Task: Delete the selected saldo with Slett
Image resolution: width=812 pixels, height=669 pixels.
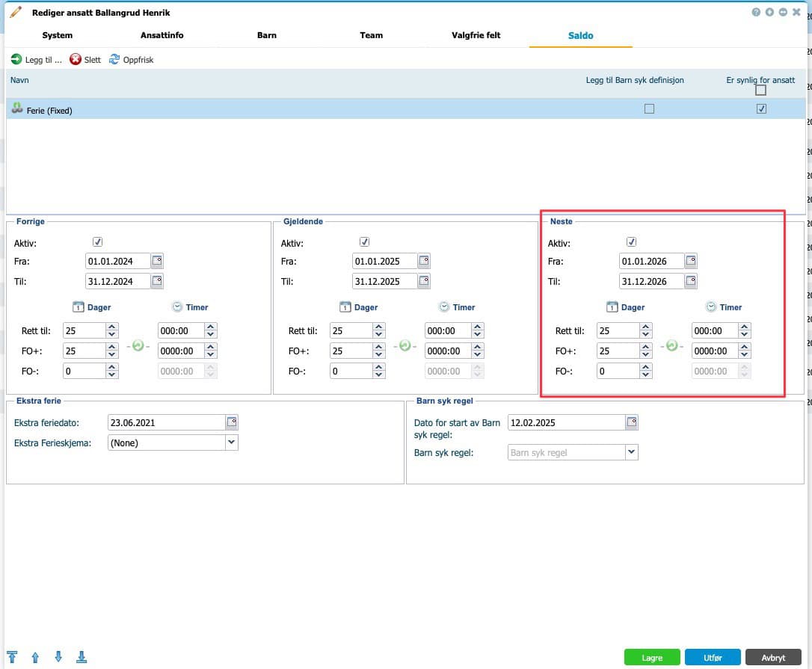Action: tap(84, 59)
